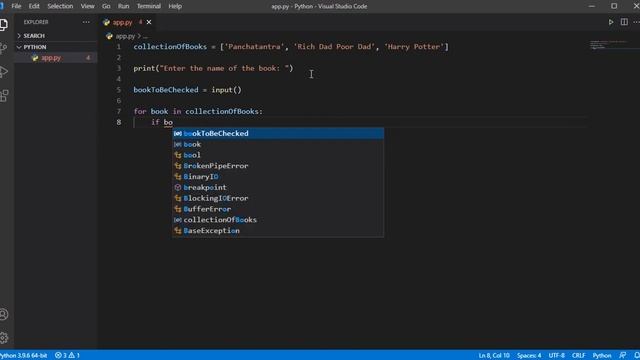Select Python language mode in status bar

602,355
